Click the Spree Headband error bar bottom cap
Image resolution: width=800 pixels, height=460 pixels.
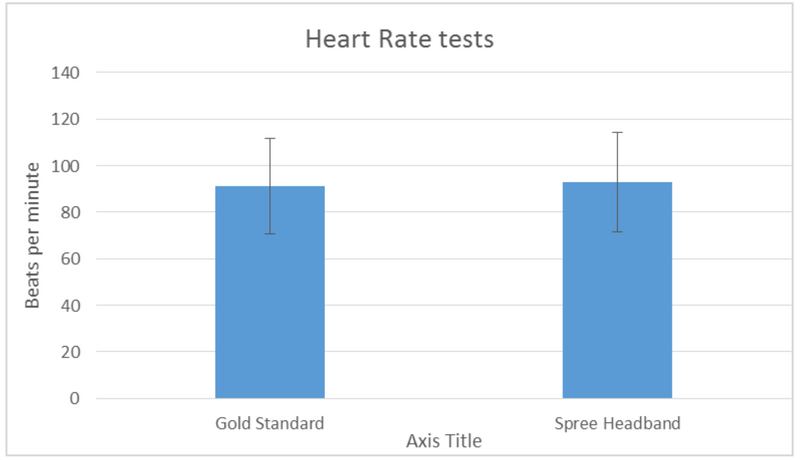point(617,232)
